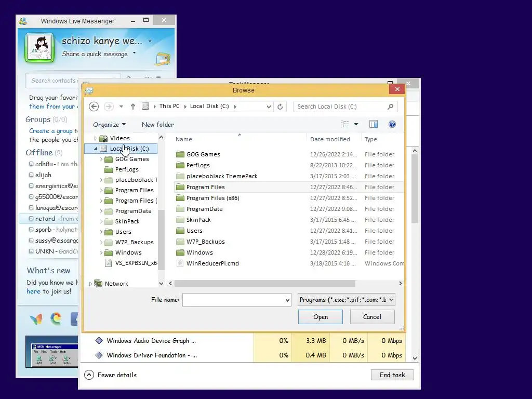532x399 pixels.
Task: Sort by the Type column header
Action: [x=371, y=139]
